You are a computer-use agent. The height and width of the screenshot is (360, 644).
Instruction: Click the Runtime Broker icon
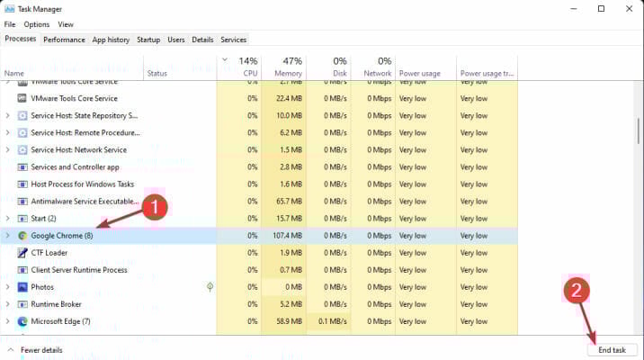22,304
